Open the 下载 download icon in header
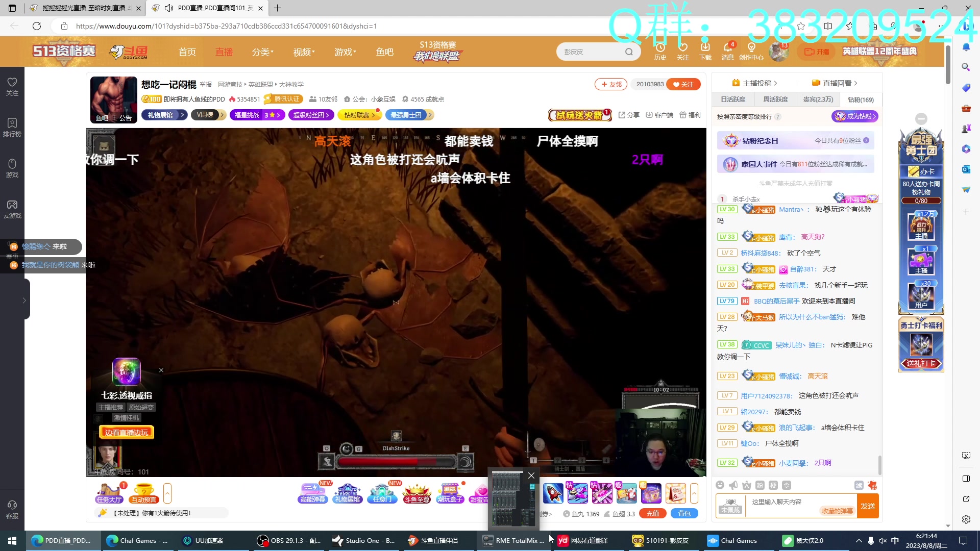This screenshot has height=551, width=980. click(705, 52)
